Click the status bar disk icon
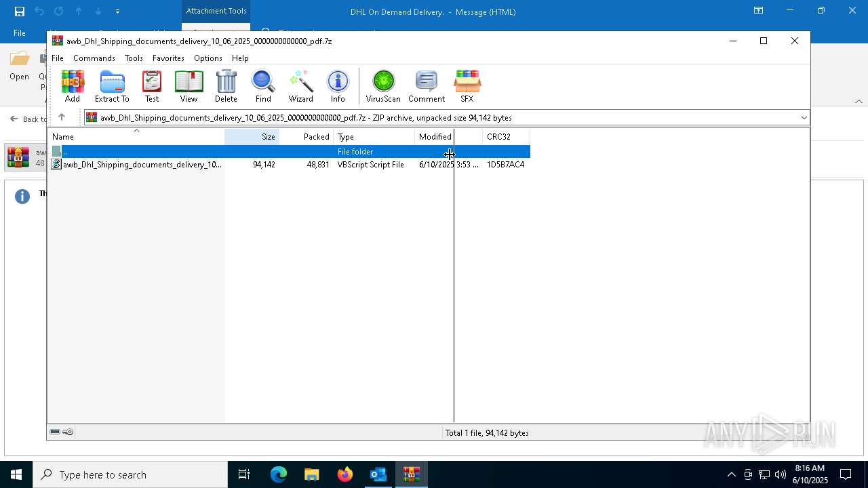Image resolution: width=868 pixels, height=488 pixels. tap(55, 432)
